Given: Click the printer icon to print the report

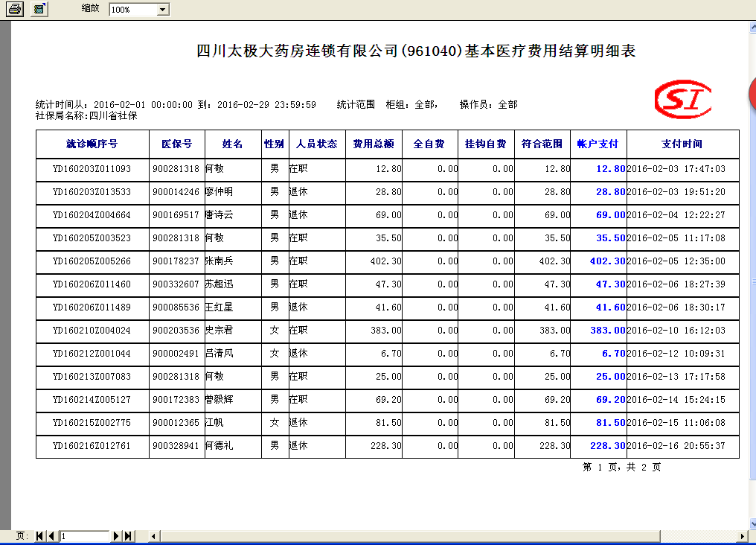Looking at the screenshot, I should pos(14,9).
